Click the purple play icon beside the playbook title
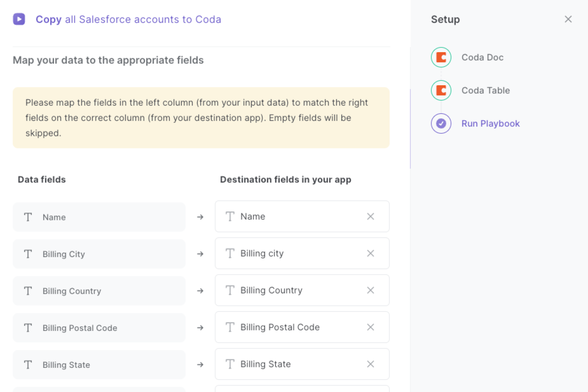The image size is (588, 392). 19,19
